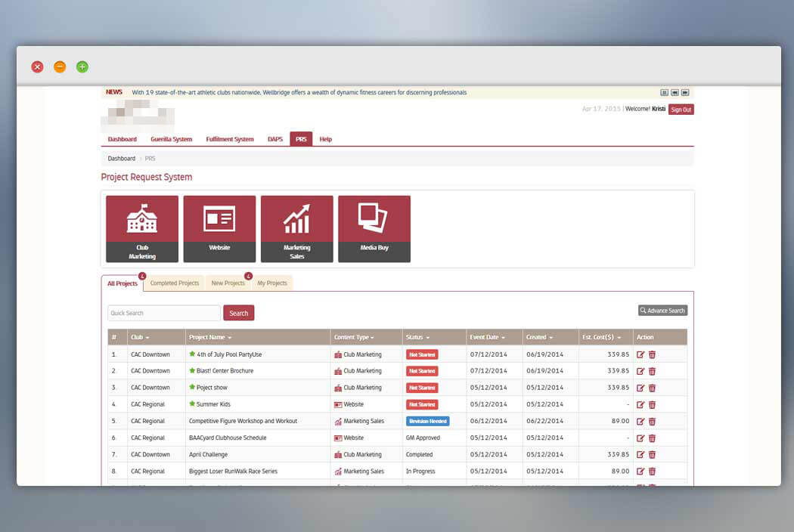Image resolution: width=794 pixels, height=532 pixels.
Task: Click the green star on Summer Kids
Action: [x=192, y=404]
